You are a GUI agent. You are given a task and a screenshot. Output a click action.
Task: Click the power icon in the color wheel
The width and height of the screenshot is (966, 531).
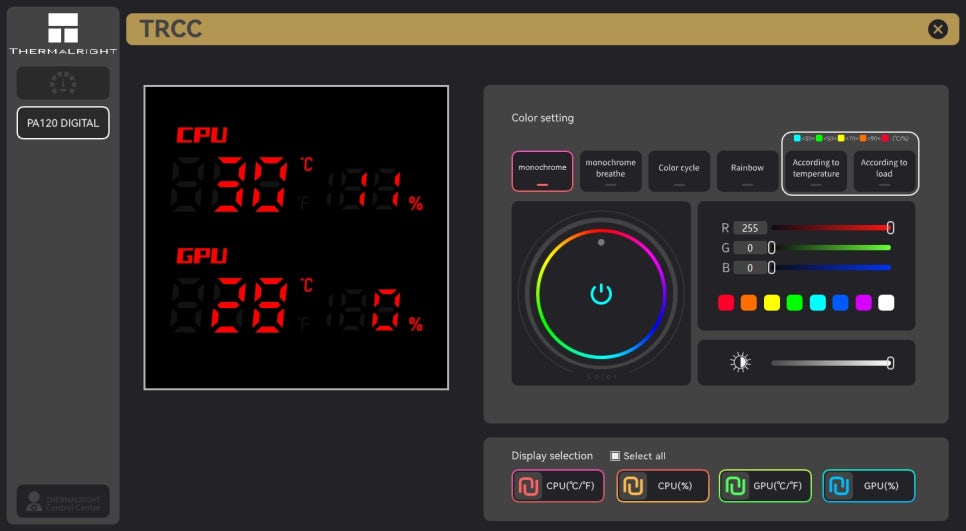pos(600,293)
